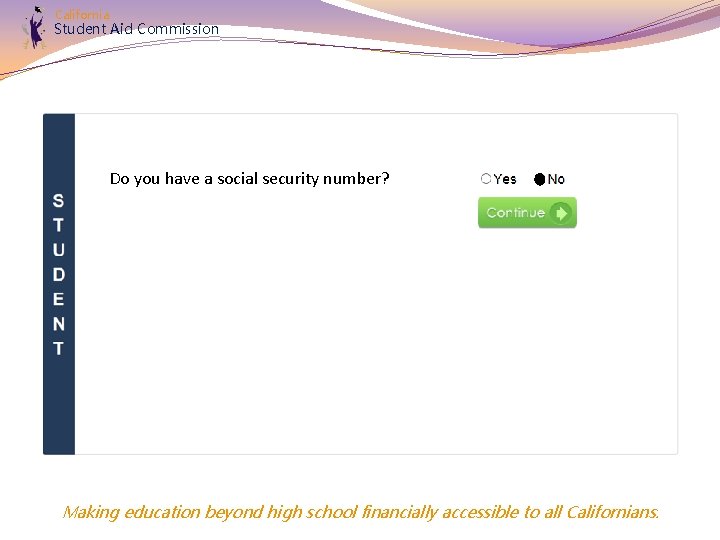Click the arrow icon on Continue
The width and height of the screenshot is (720, 540).
coord(561,213)
